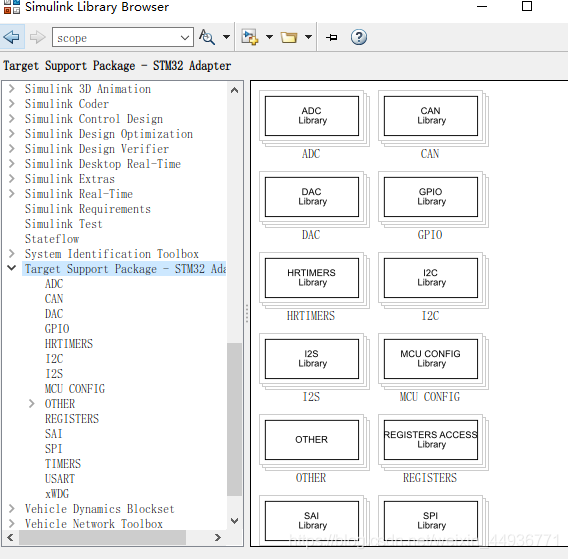Expand Simulink Control Design node

[12, 119]
